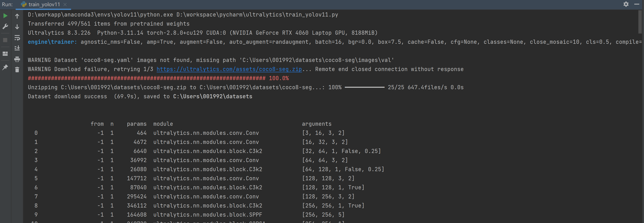Click arguments '[256, 256, 5]'
Screen dimensions: 644x223
(x=323, y=215)
